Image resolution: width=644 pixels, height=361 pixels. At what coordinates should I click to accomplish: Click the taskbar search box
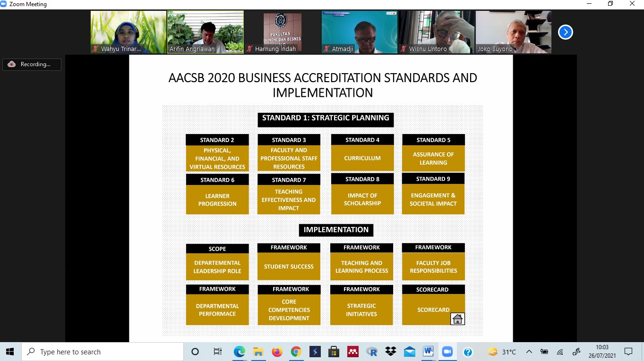pyautogui.click(x=103, y=352)
